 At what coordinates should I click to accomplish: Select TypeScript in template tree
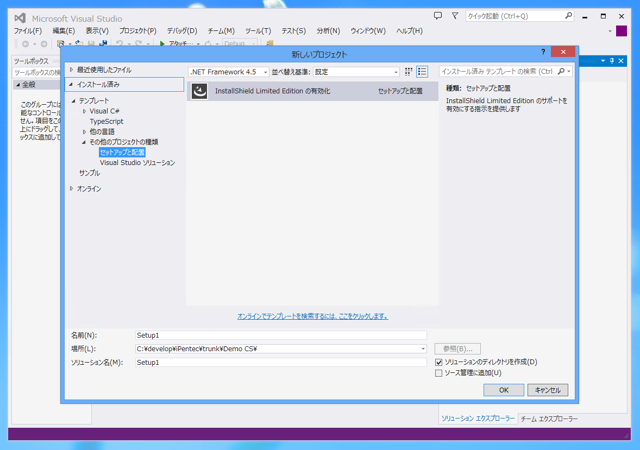pos(107,122)
